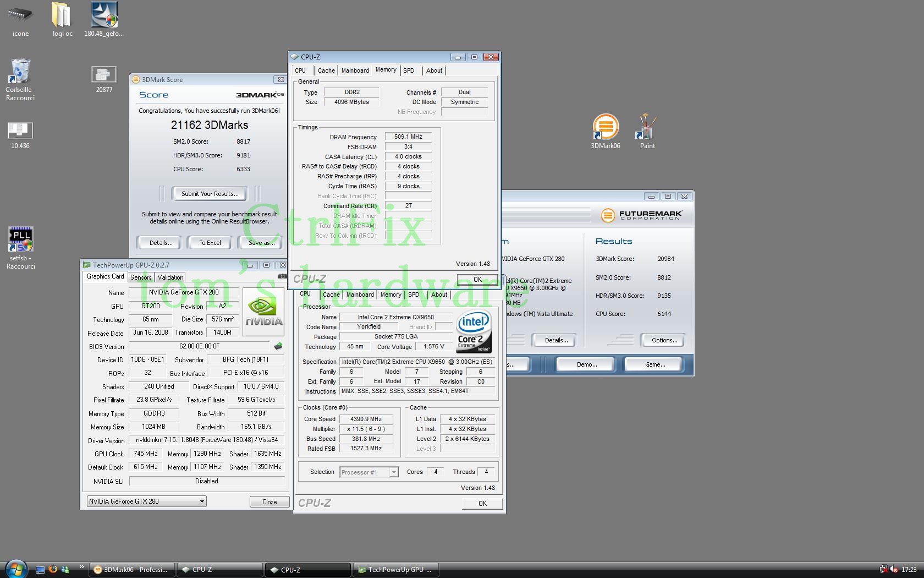
Task: Click the volume tray icon
Action: (894, 570)
